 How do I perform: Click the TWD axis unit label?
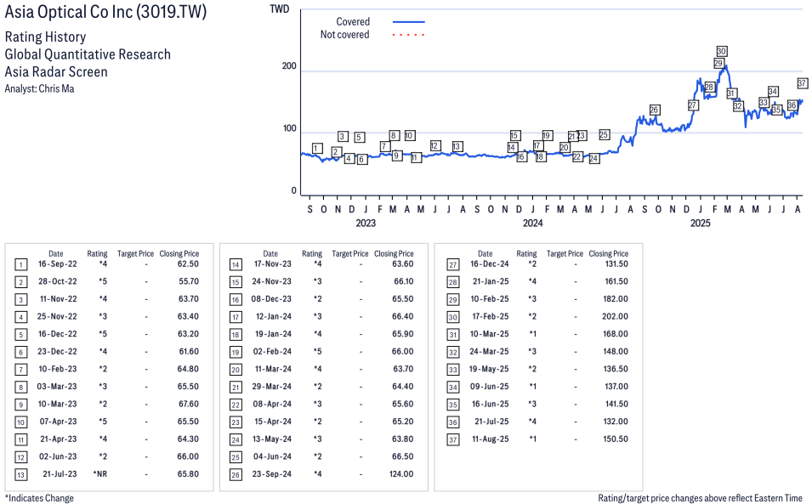(x=280, y=9)
